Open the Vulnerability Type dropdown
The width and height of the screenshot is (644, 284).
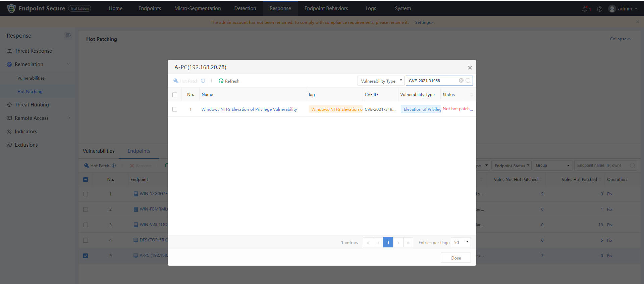coord(381,81)
